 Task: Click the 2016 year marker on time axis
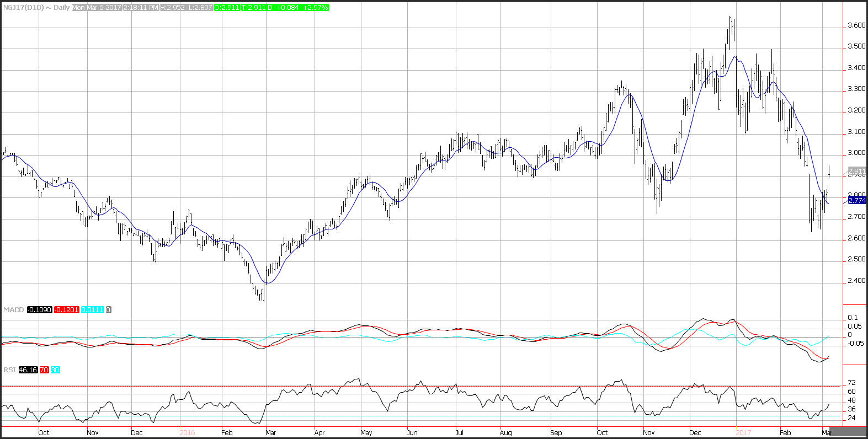[188, 433]
